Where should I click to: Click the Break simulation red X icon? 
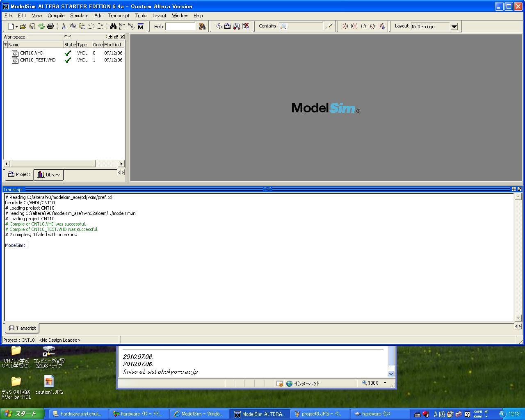tap(246, 26)
